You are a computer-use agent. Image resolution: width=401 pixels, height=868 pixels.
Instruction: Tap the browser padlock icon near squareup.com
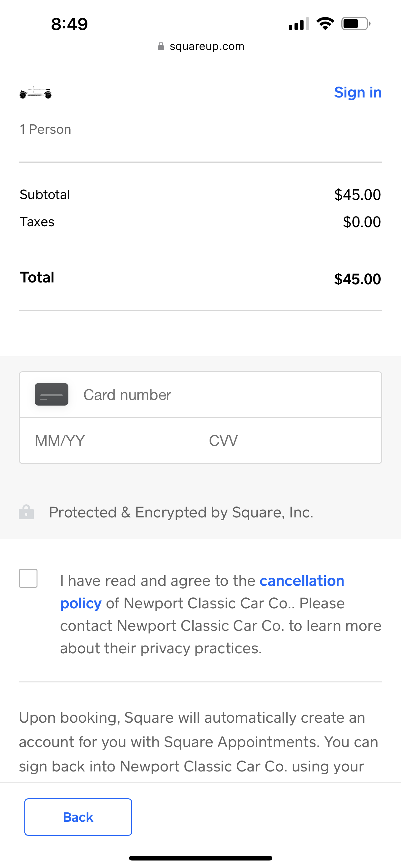(x=161, y=46)
